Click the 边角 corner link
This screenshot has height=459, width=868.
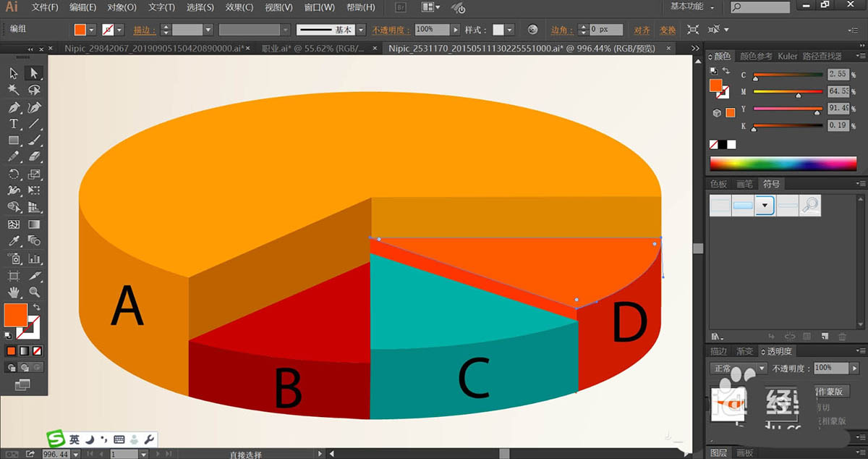coord(563,30)
